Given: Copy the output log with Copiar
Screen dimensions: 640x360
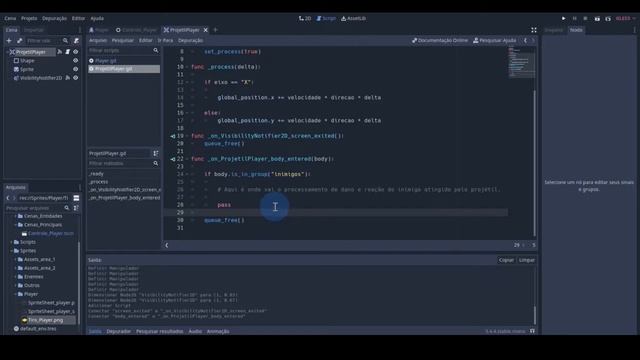Looking at the screenshot, I should 506,260.
